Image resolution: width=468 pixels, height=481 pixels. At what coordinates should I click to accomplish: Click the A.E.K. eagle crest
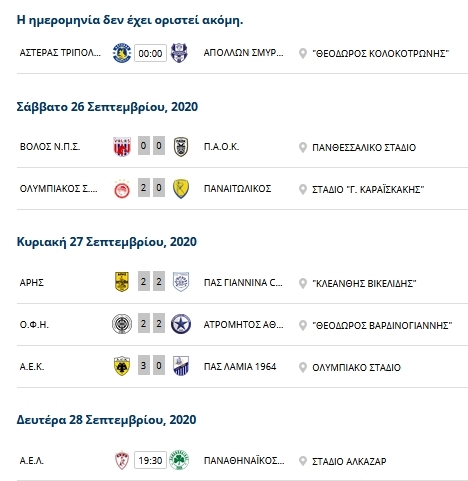(x=122, y=366)
